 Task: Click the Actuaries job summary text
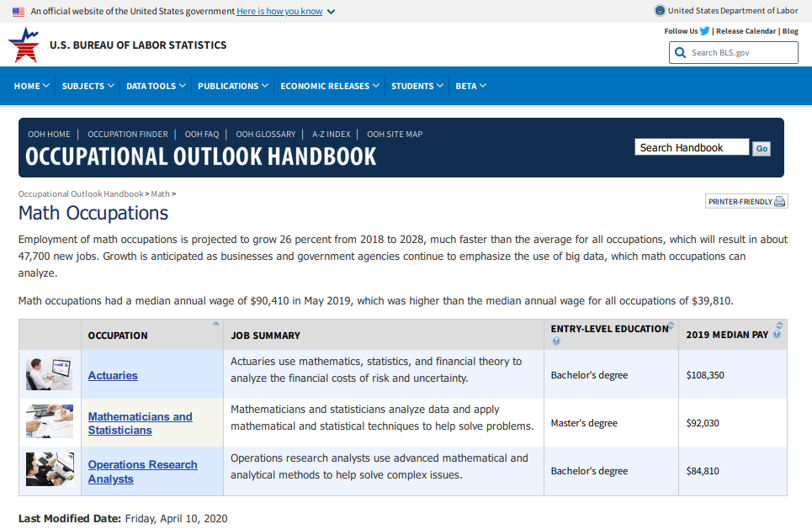coord(376,369)
